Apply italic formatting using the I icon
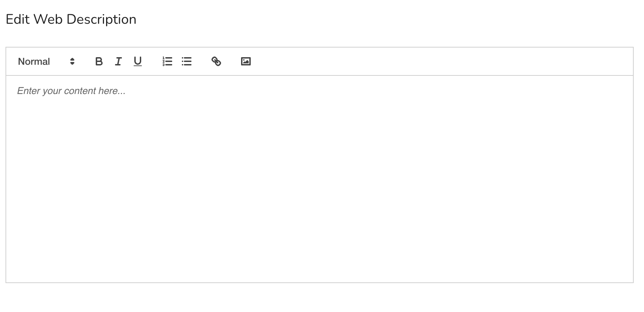This screenshot has width=644, height=312. 118,61
